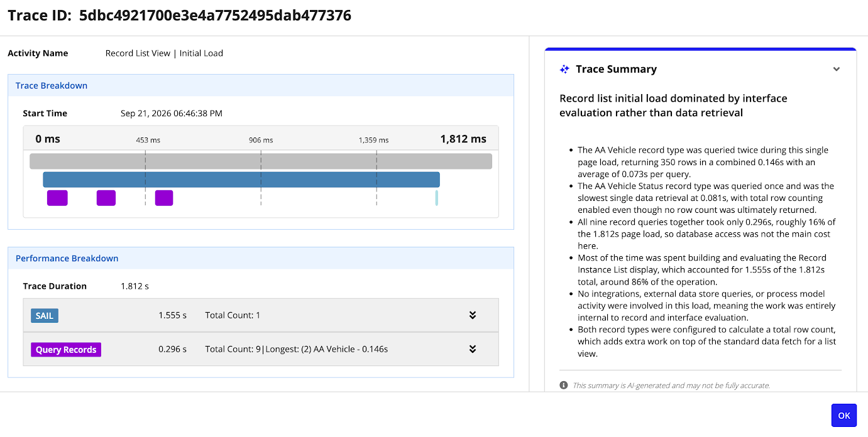Click the AI-generated disclaimer info icon
The width and height of the screenshot is (868, 437).
[564, 385]
